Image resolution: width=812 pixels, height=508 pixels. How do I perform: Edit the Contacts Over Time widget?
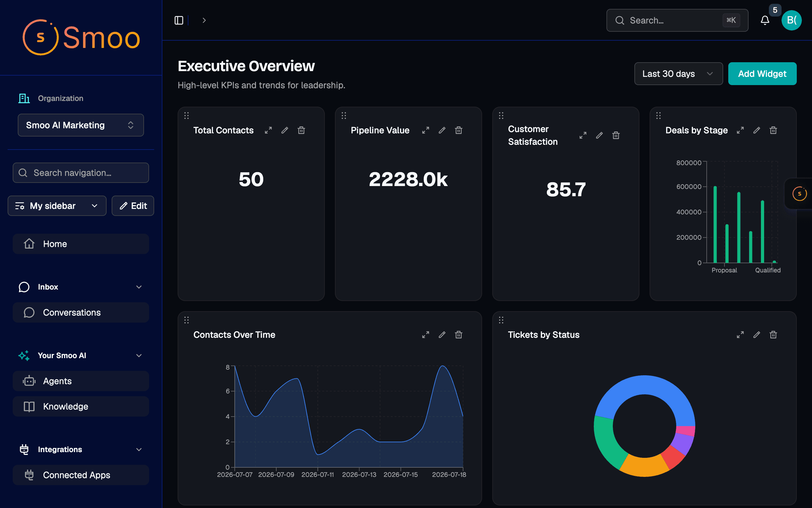click(x=442, y=335)
